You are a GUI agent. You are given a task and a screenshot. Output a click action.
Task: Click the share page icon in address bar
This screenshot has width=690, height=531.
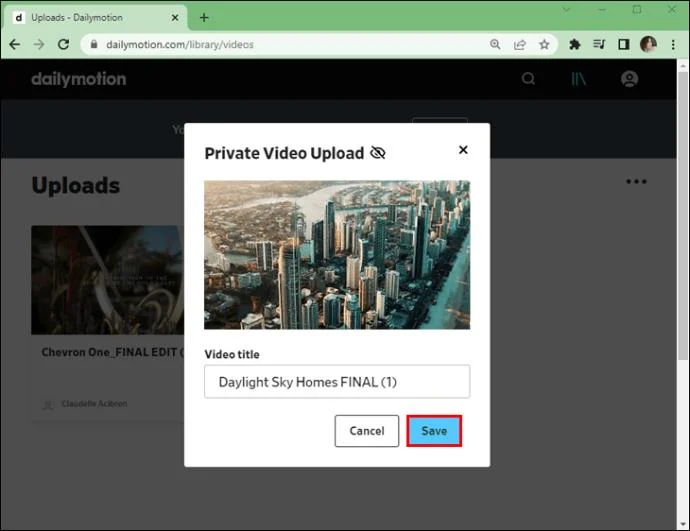(520, 44)
